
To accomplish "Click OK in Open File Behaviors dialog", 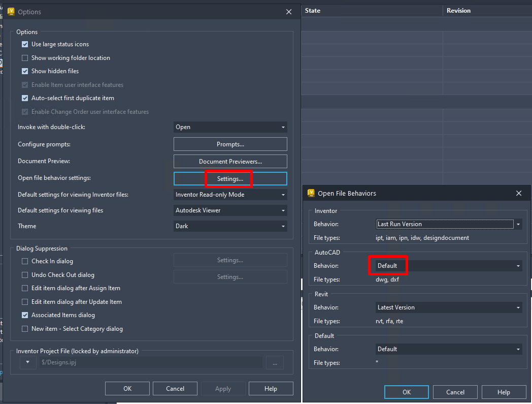I will point(407,392).
